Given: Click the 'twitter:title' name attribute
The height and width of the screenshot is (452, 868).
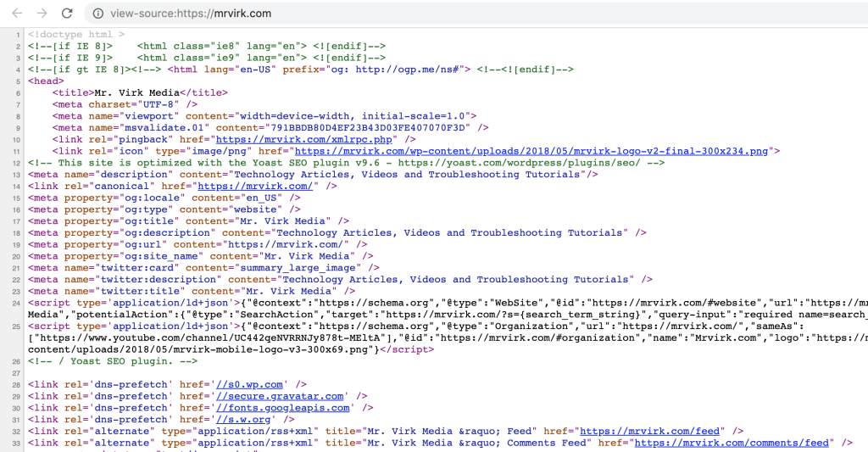Looking at the screenshot, I should coord(140,291).
